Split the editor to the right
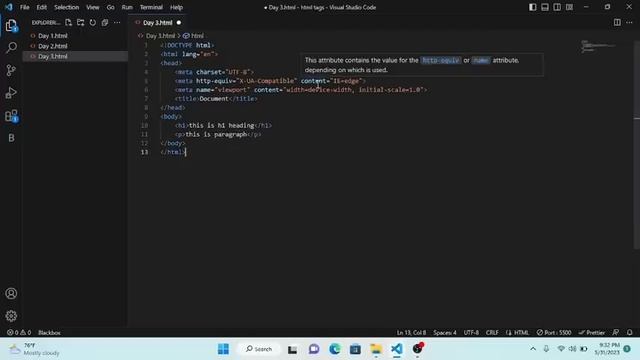Screen dimensions: 640x360 click(617, 22)
